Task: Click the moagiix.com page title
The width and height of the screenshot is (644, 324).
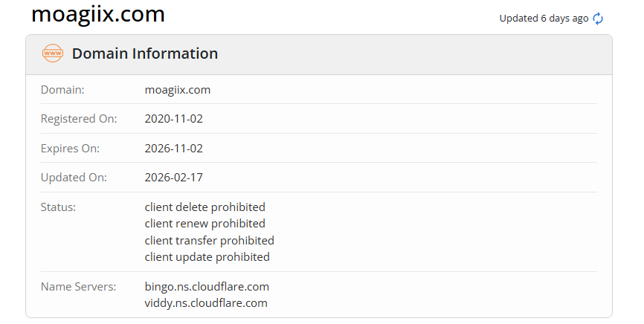Action: pos(98,15)
